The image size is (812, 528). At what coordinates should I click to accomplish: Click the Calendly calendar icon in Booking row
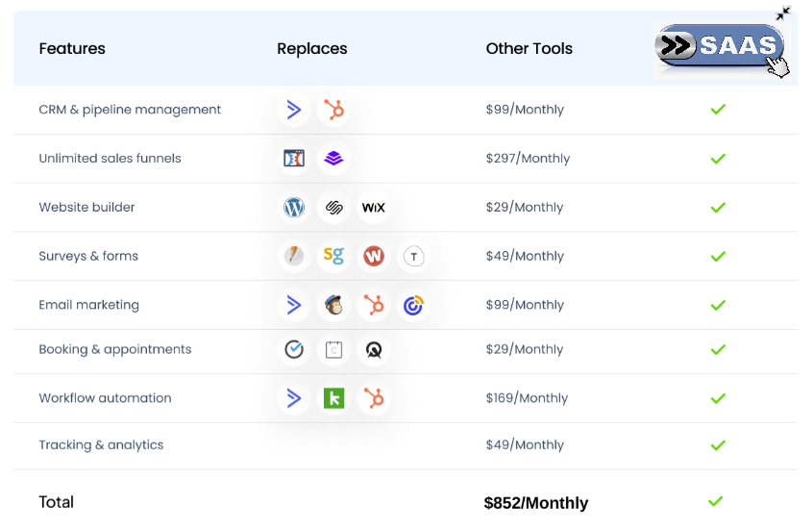333,350
